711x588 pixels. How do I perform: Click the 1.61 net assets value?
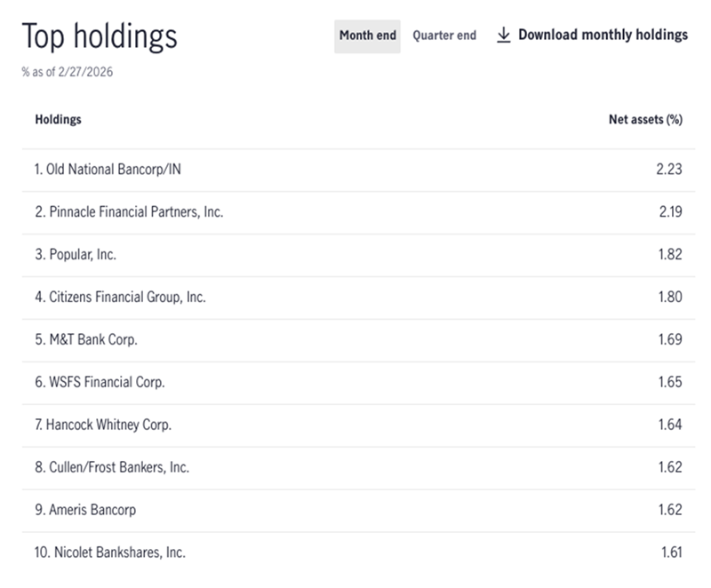coord(671,552)
